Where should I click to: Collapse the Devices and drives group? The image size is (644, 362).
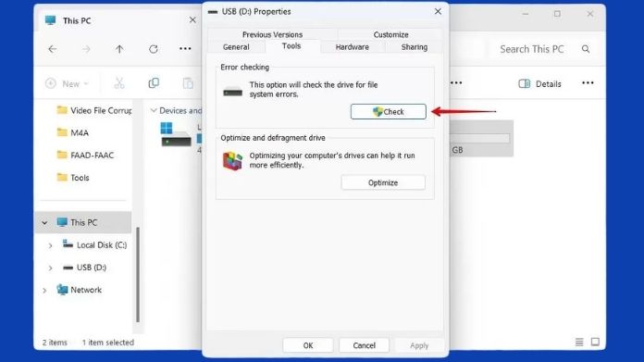click(x=154, y=110)
